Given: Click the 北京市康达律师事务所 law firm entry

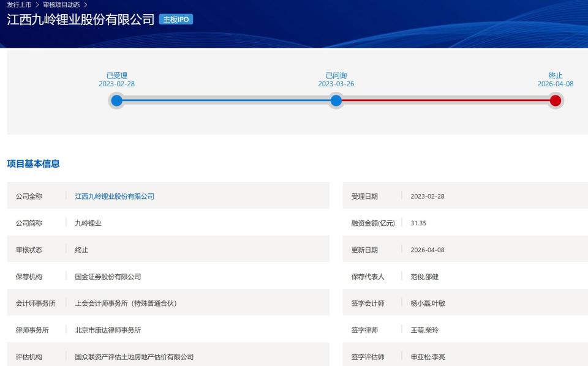Looking at the screenshot, I should [108, 330].
